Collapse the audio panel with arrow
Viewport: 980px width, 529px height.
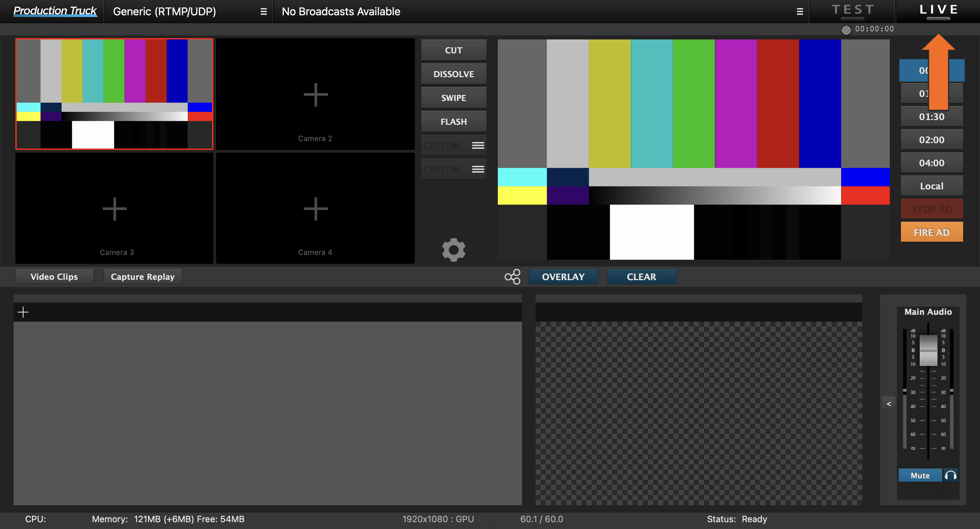pos(889,404)
